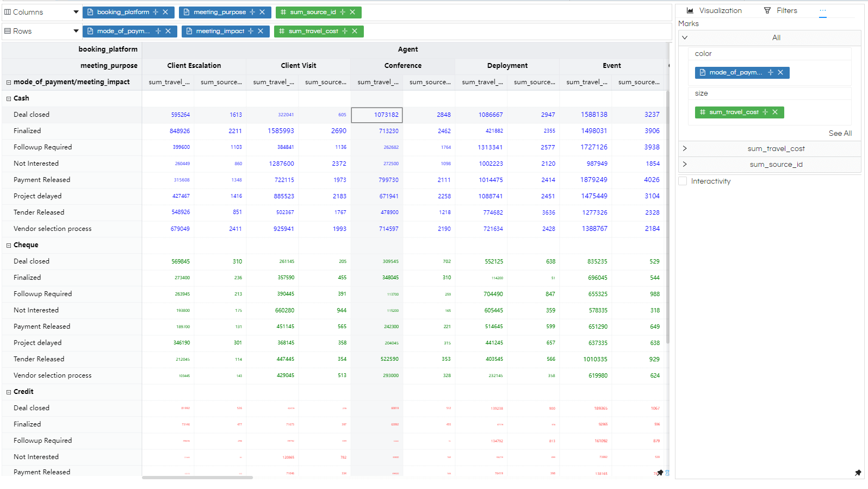Collapse the Credit row group

(9, 392)
